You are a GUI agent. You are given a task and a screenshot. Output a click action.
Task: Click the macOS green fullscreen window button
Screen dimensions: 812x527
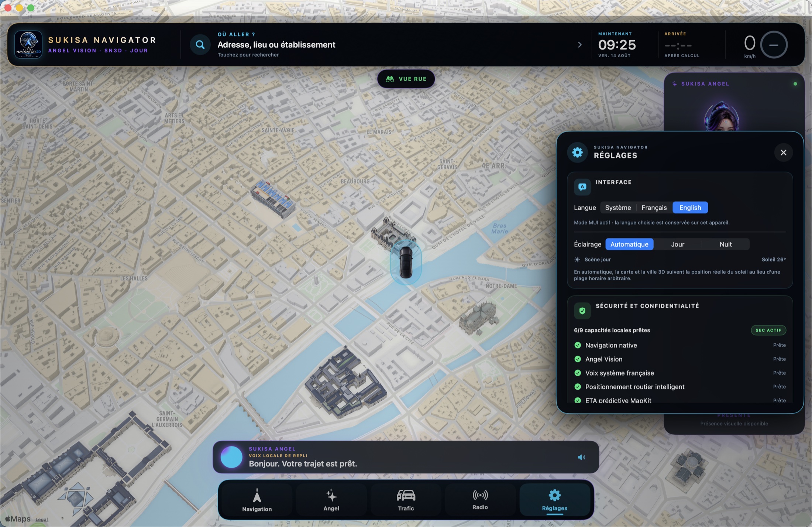tap(31, 8)
